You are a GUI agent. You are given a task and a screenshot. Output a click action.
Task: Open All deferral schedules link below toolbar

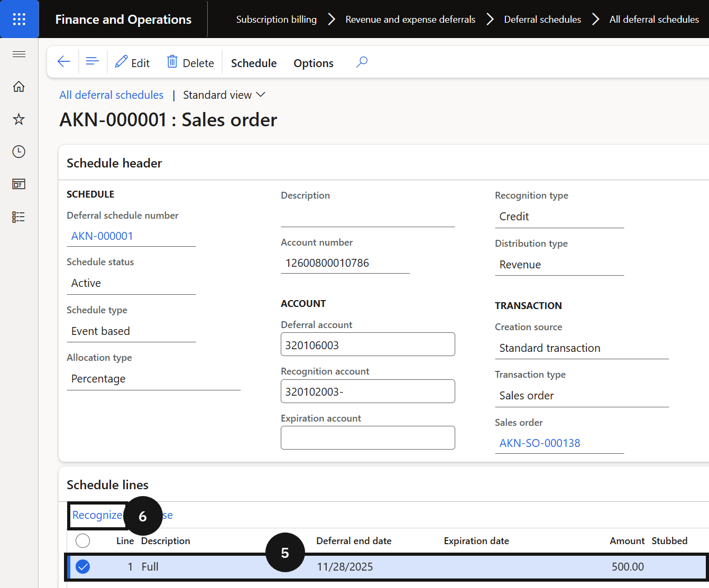tap(112, 95)
